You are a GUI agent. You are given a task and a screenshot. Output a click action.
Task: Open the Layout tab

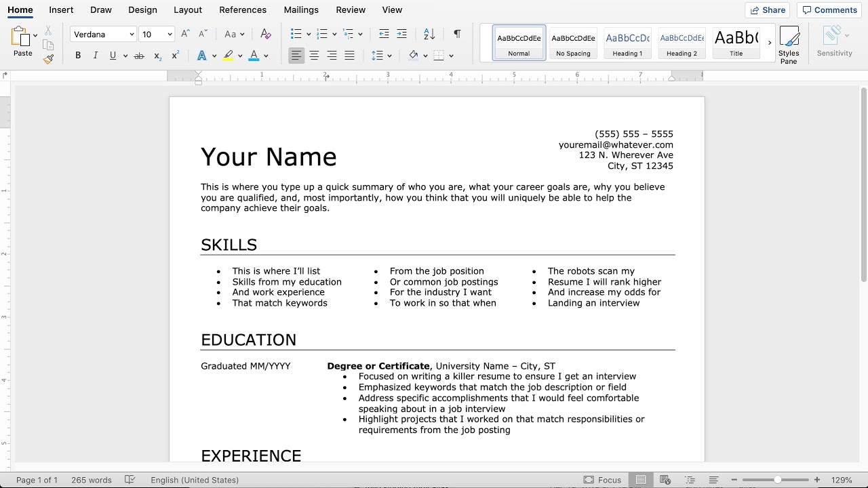[188, 10]
